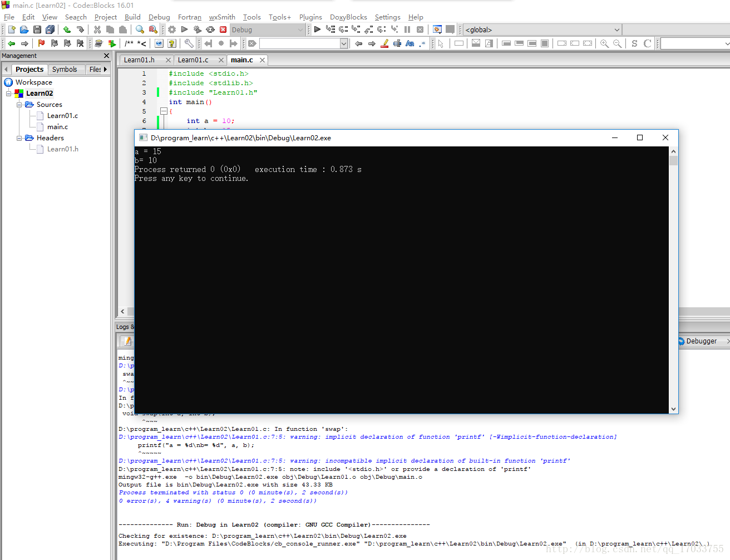Click the doxygen block comment icon
The width and height of the screenshot is (730, 560).
click(x=129, y=43)
